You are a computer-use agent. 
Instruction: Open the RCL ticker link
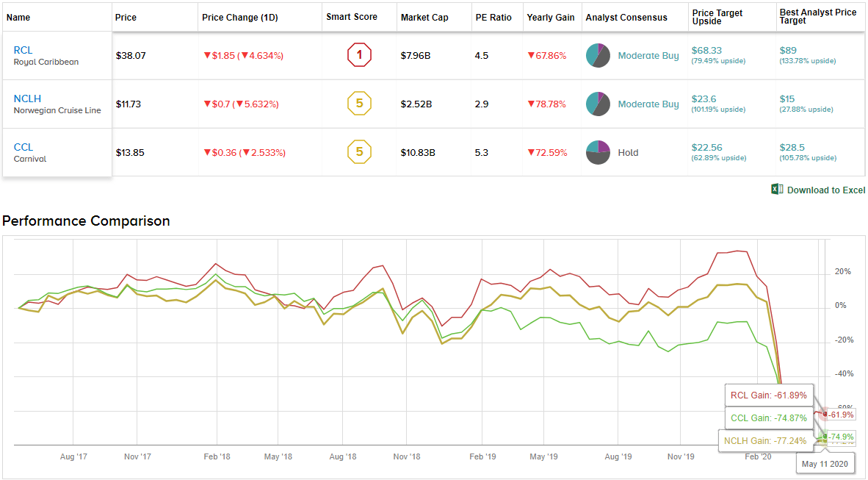[23, 50]
